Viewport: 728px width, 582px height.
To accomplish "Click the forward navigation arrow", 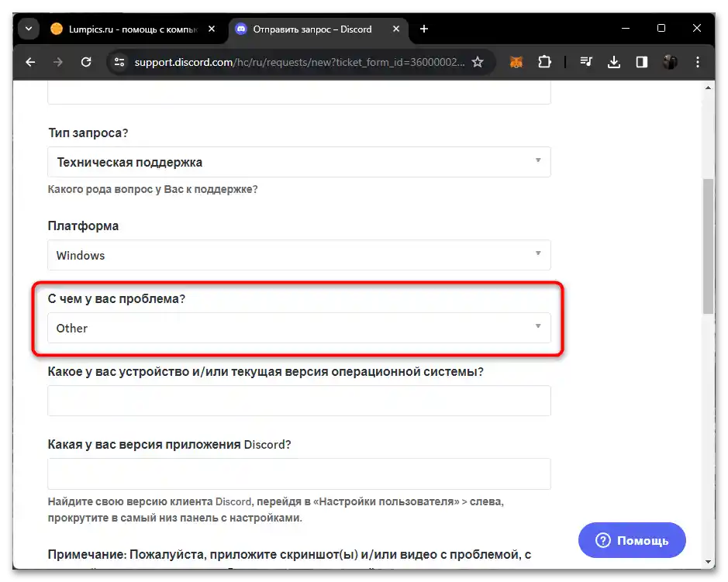I will (58, 62).
